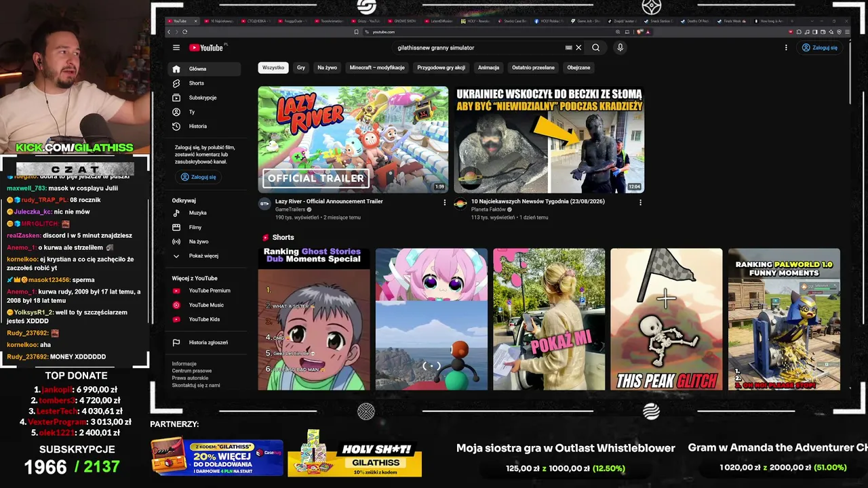Switch to the first YouTube browser tab
Screen dimensions: 868x488
coord(180,21)
